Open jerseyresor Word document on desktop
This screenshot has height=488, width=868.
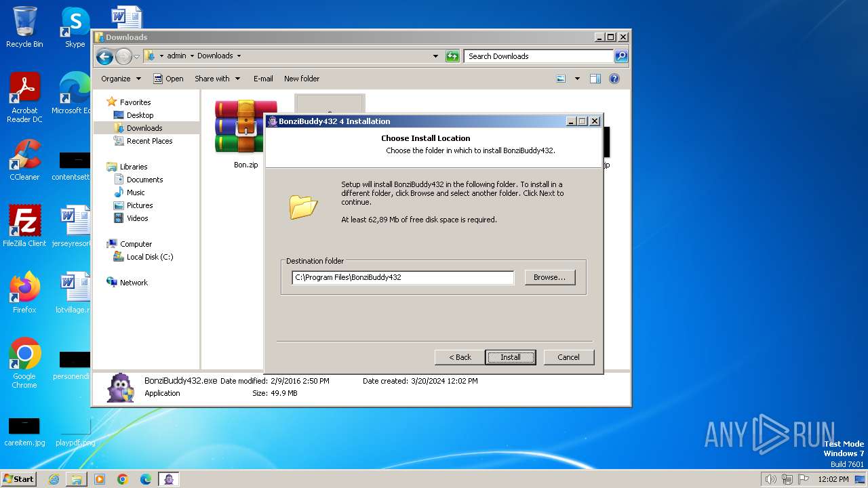72,226
